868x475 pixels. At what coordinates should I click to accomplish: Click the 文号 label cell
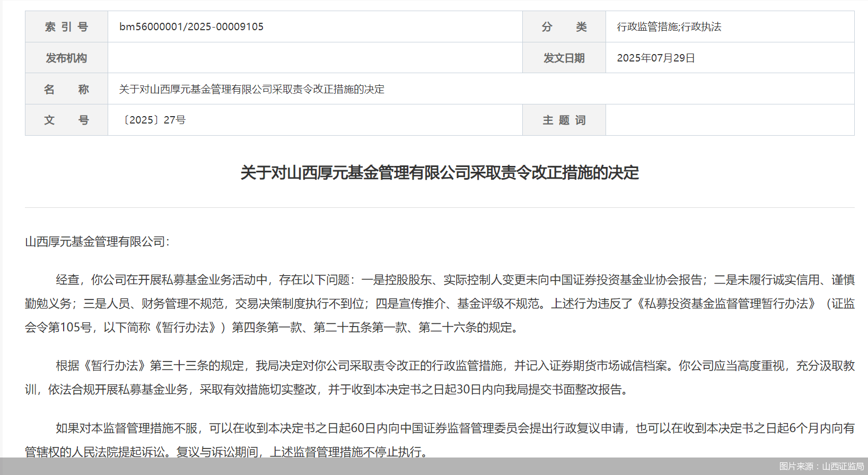(66, 120)
